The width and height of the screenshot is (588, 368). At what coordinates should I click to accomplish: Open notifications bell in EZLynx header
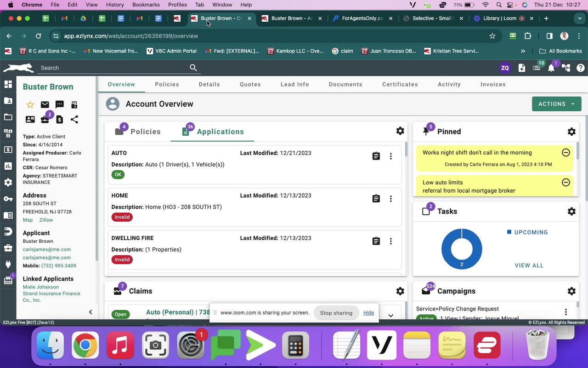click(551, 68)
